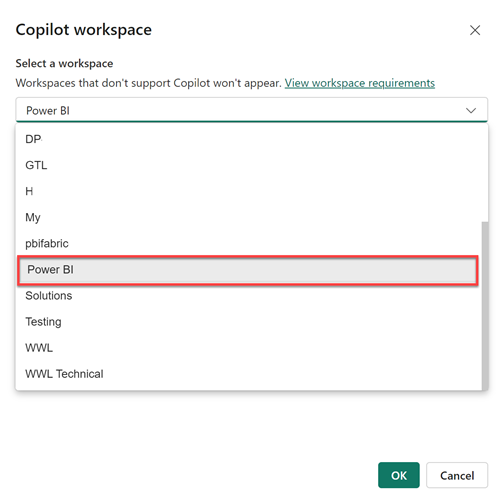Collapse the workspace dropdown showing Power BI
500x500 pixels.
[252, 110]
